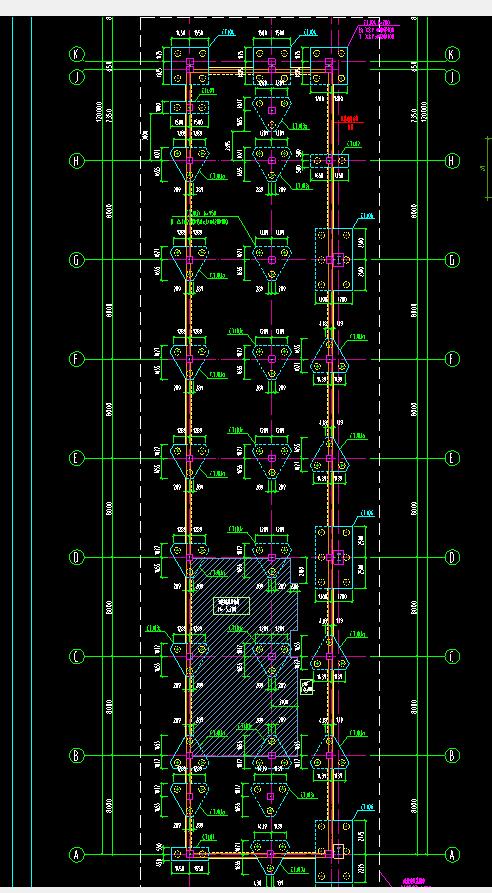Screen dimensions: 492x893
Task: Select the red annotation text near axis H
Action: coord(350,120)
